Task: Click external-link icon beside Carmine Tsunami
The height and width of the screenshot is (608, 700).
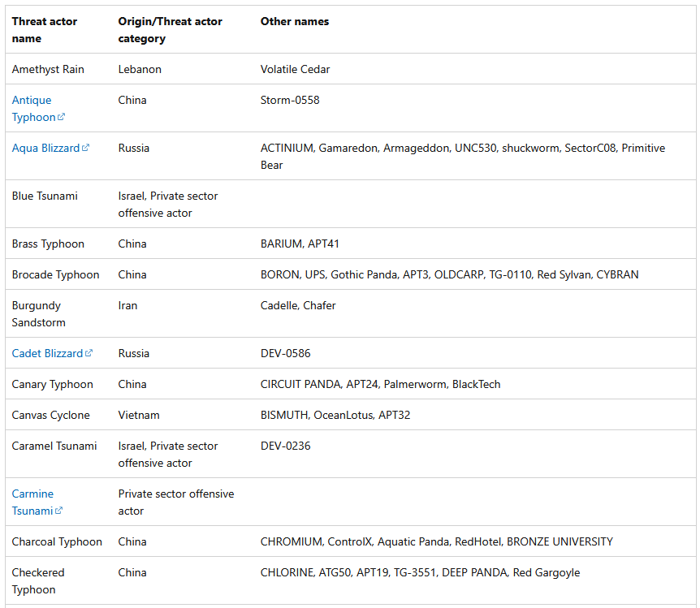Action: click(x=58, y=511)
